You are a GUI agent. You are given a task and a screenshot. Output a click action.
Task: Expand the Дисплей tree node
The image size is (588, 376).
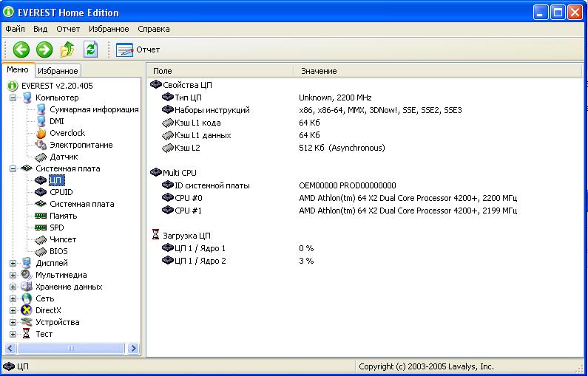(x=13, y=263)
